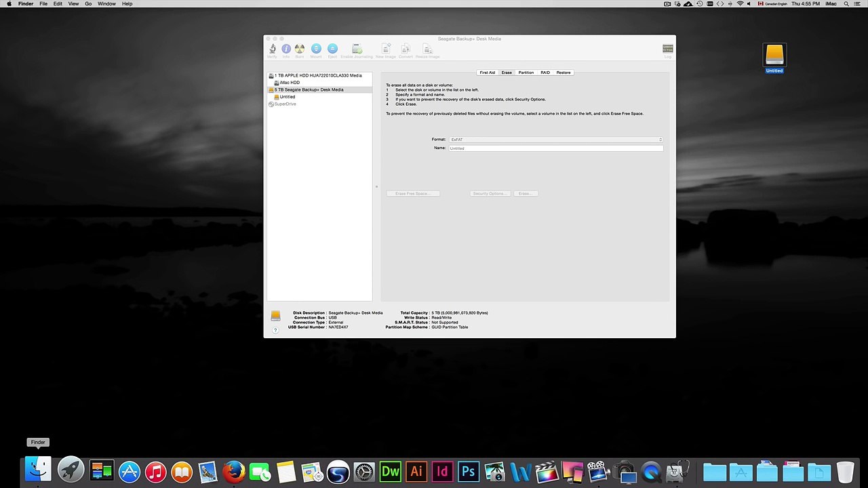Open Launchpad rocket in the Dock
Image resolution: width=868 pixels, height=488 pixels.
[71, 470]
